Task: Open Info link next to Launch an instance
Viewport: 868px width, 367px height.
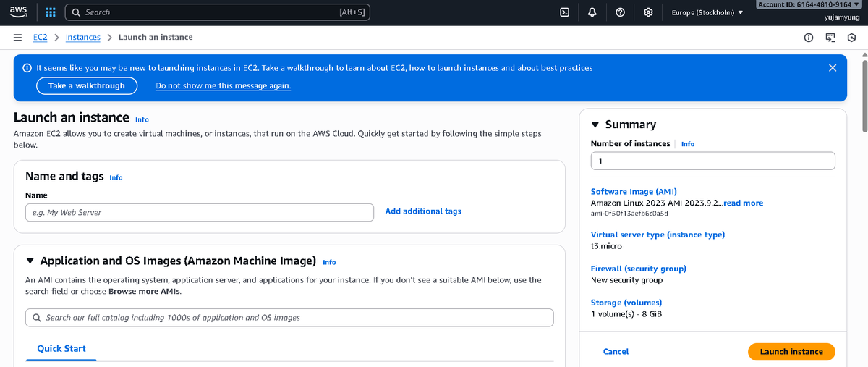Action: click(142, 119)
